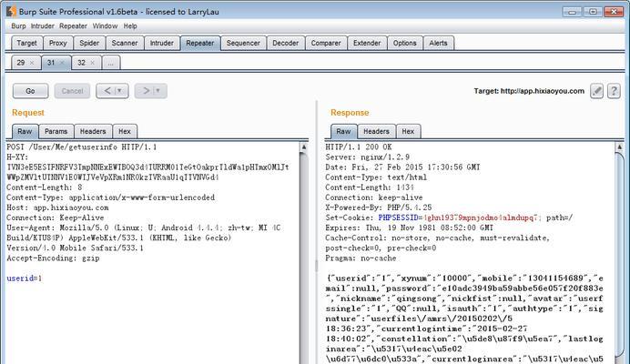Switch to the Alerts tab
The height and width of the screenshot is (364, 630).
[438, 43]
